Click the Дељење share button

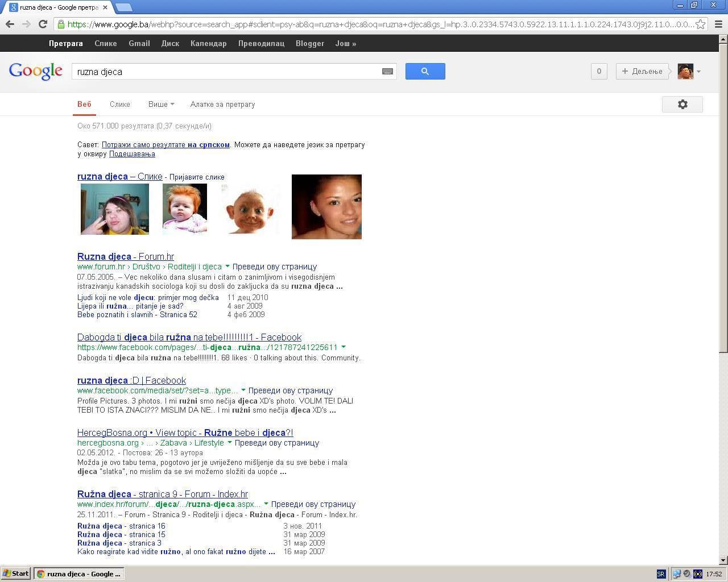pos(642,71)
